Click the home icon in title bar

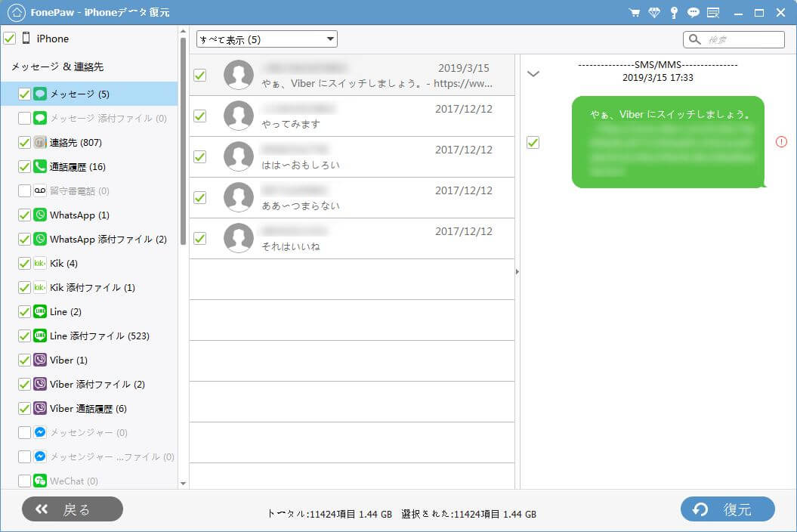coord(17,12)
